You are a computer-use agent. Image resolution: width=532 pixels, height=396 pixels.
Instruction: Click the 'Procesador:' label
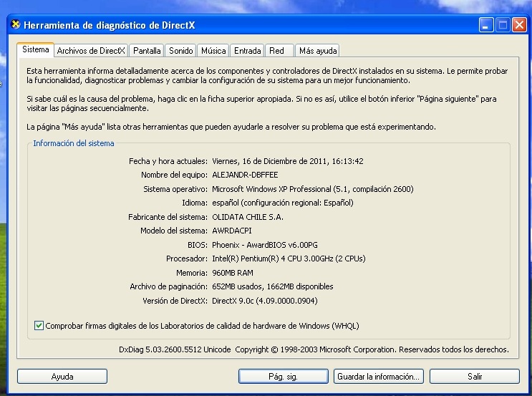[x=187, y=259]
